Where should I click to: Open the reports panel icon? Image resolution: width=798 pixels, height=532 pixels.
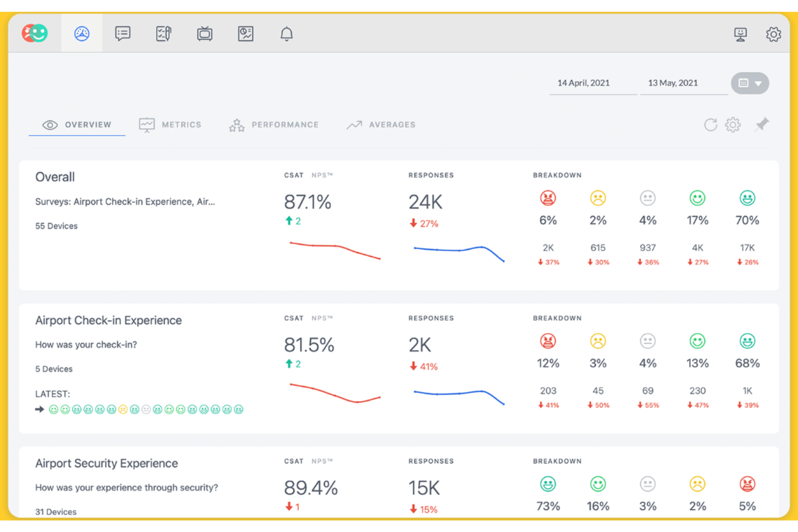(245, 33)
